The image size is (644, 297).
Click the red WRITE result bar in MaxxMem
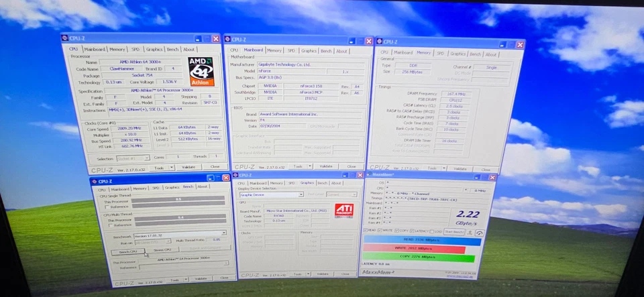point(414,249)
